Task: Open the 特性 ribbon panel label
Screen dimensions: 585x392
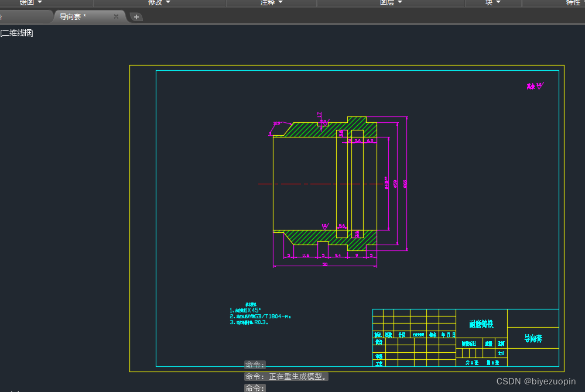Action: pyautogui.click(x=573, y=2)
